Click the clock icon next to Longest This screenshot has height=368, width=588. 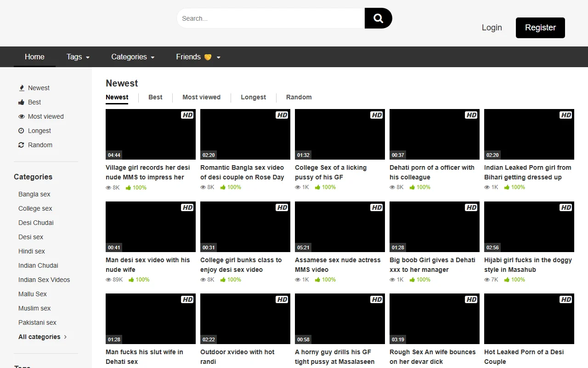coord(21,131)
